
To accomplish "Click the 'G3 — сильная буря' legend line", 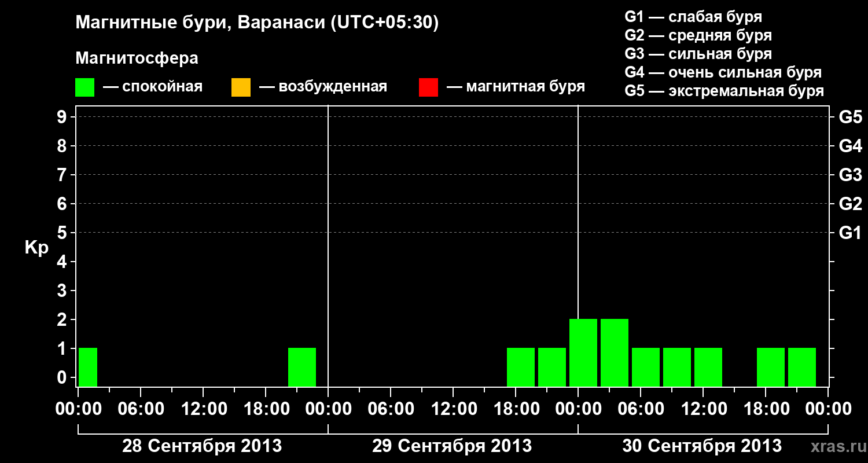I will click(x=698, y=54).
